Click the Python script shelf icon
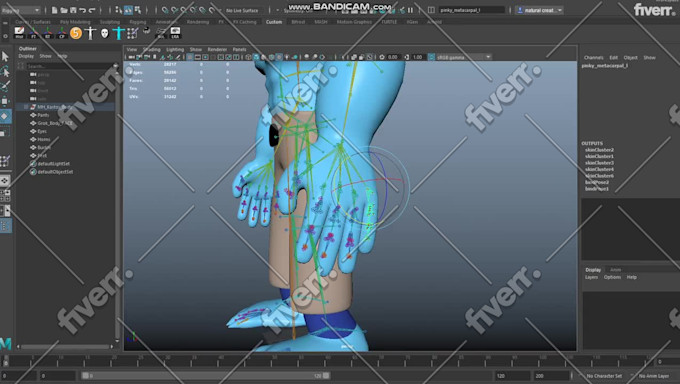The width and height of the screenshot is (680, 384). pyautogui.click(x=147, y=30)
